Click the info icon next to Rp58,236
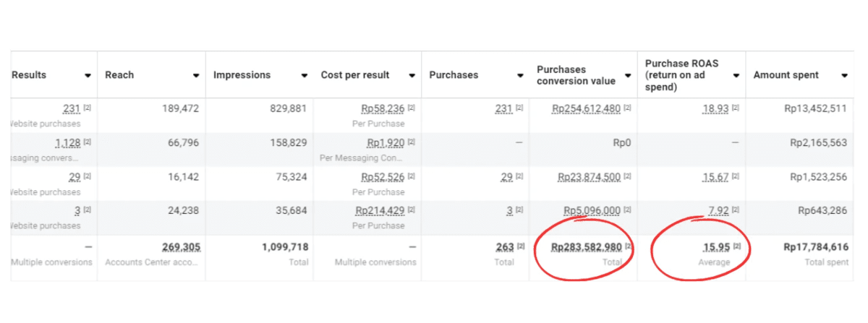Image resolution: width=868 pixels, height=323 pixels. coord(412,108)
